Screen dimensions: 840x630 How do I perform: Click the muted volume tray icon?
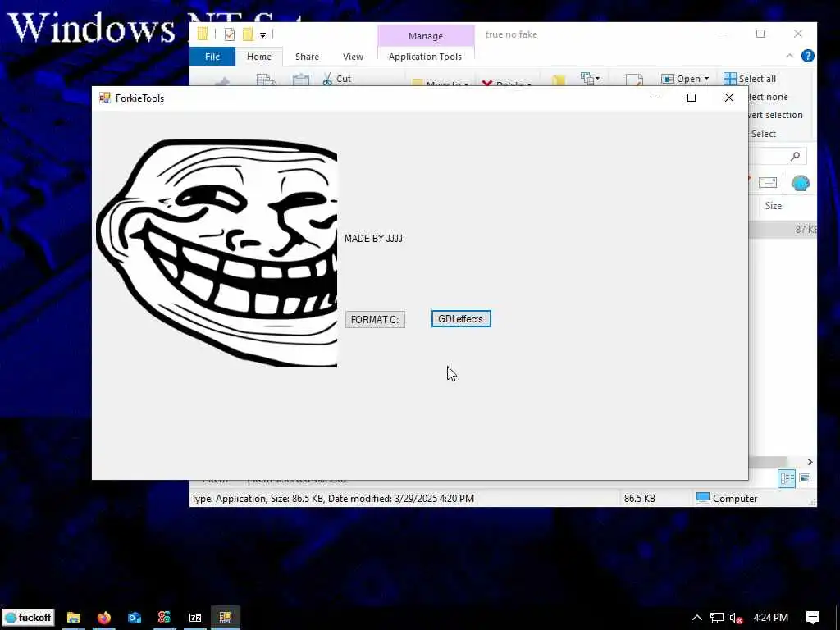(736, 619)
